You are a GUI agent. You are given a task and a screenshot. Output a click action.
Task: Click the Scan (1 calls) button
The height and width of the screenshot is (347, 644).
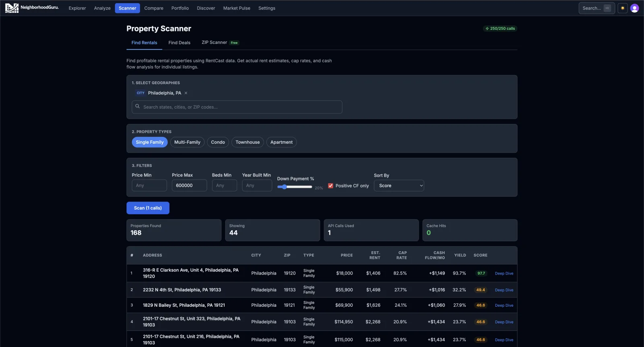[148, 208]
